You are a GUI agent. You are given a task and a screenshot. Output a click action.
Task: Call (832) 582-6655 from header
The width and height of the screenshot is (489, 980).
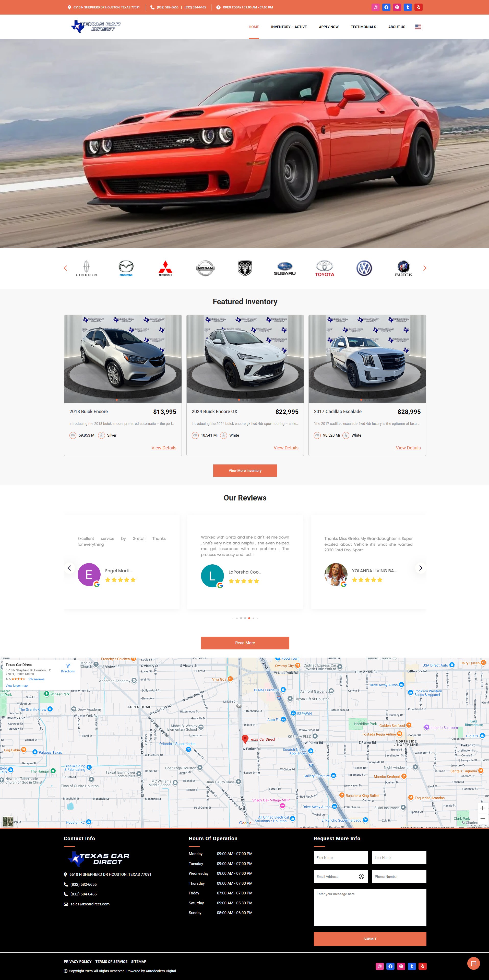point(168,7)
